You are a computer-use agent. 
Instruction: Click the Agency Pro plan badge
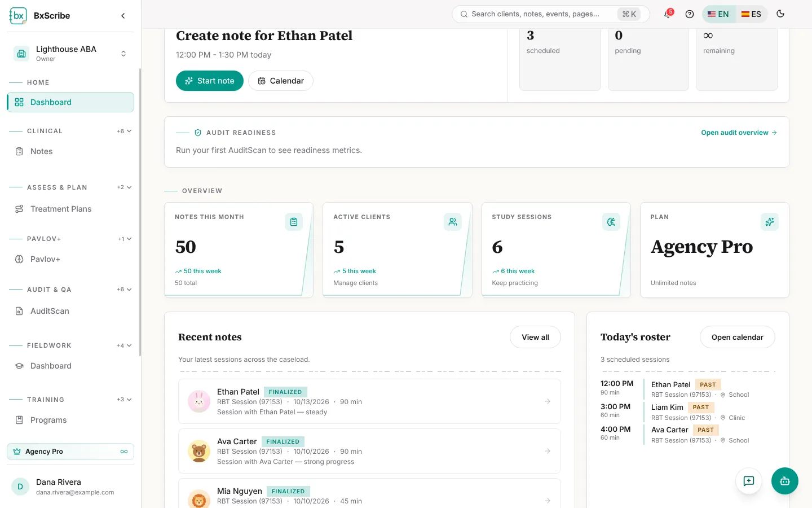click(x=70, y=452)
